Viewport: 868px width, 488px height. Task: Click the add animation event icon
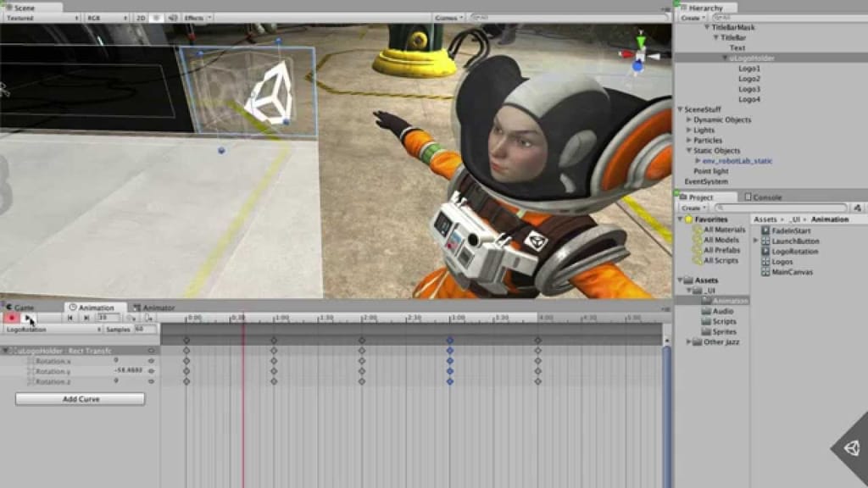[149, 319]
